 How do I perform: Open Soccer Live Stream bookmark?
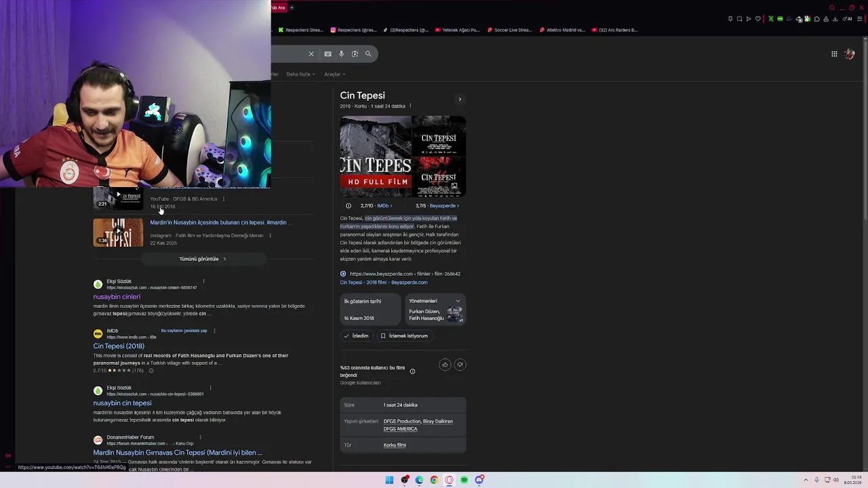point(510,30)
